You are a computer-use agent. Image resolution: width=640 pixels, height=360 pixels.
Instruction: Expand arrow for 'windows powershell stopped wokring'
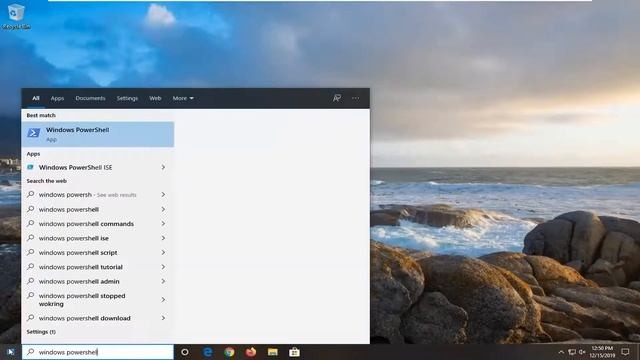[x=163, y=300]
